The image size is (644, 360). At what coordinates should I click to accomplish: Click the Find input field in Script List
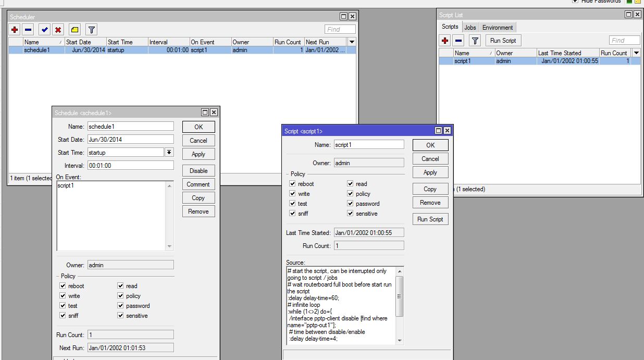click(624, 40)
